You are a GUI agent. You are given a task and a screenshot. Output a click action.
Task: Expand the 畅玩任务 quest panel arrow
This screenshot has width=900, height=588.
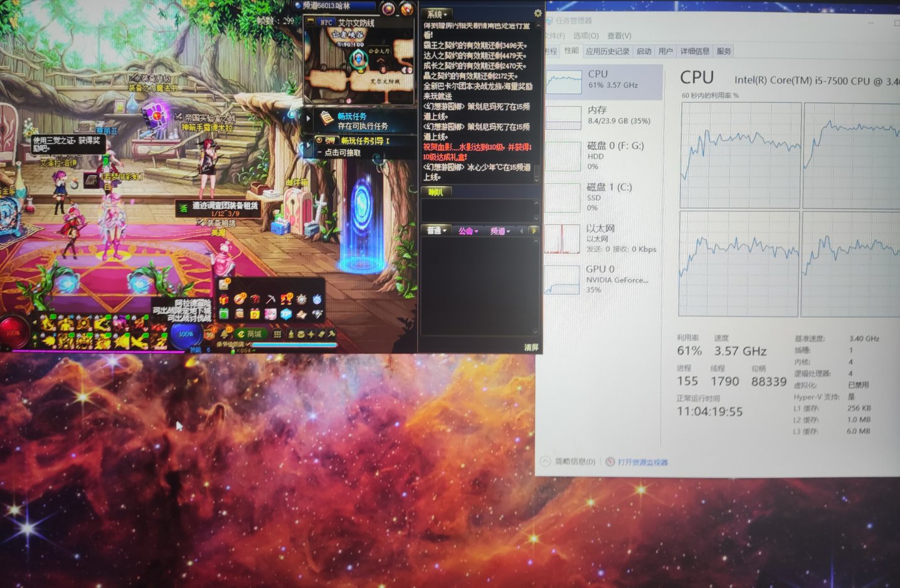[x=308, y=118]
